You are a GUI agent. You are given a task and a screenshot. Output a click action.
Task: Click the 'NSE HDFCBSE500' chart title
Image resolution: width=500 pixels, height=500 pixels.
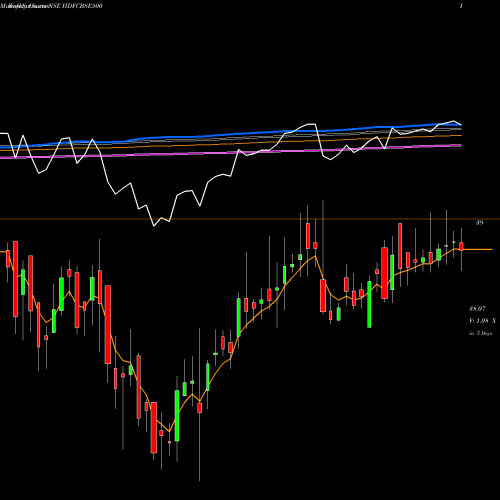(x=77, y=6)
